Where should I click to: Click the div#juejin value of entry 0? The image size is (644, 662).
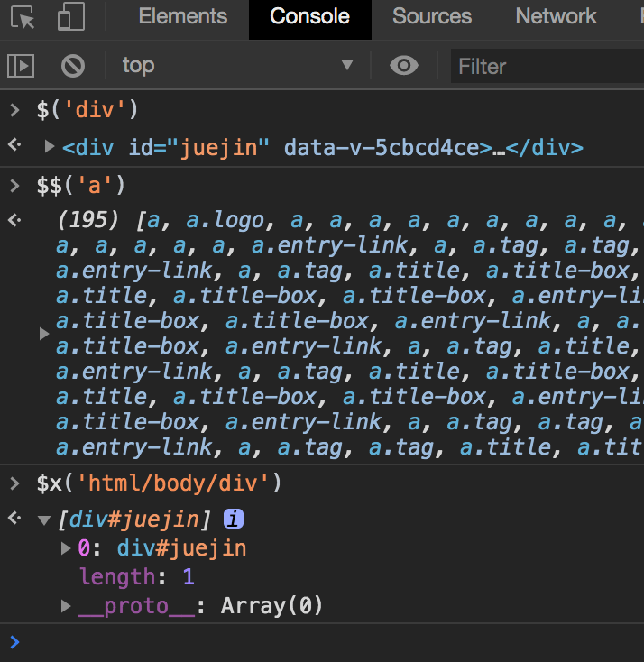click(181, 548)
